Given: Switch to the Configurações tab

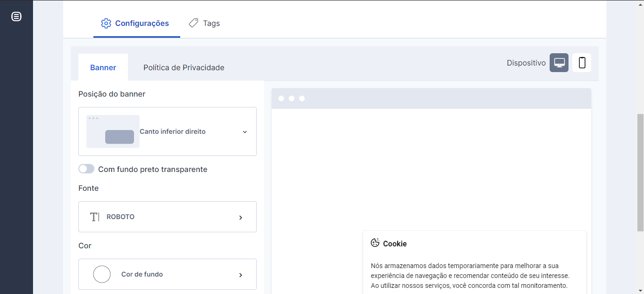Looking at the screenshot, I should point(137,23).
